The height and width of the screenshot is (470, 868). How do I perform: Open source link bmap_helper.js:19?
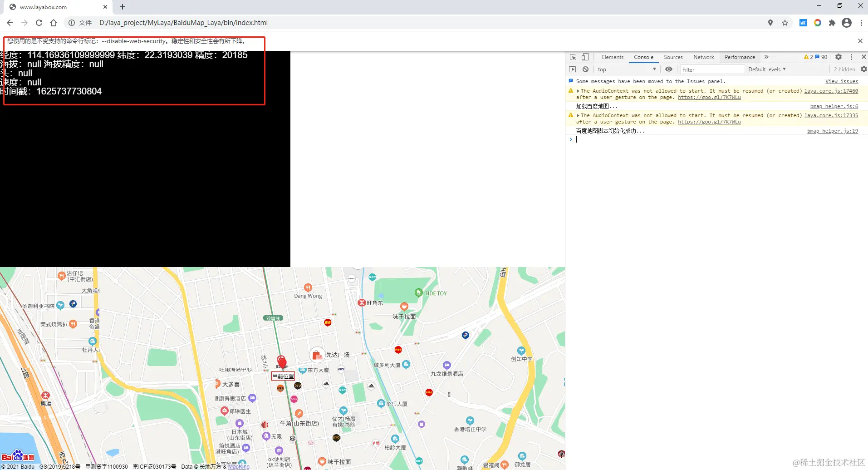click(x=833, y=131)
